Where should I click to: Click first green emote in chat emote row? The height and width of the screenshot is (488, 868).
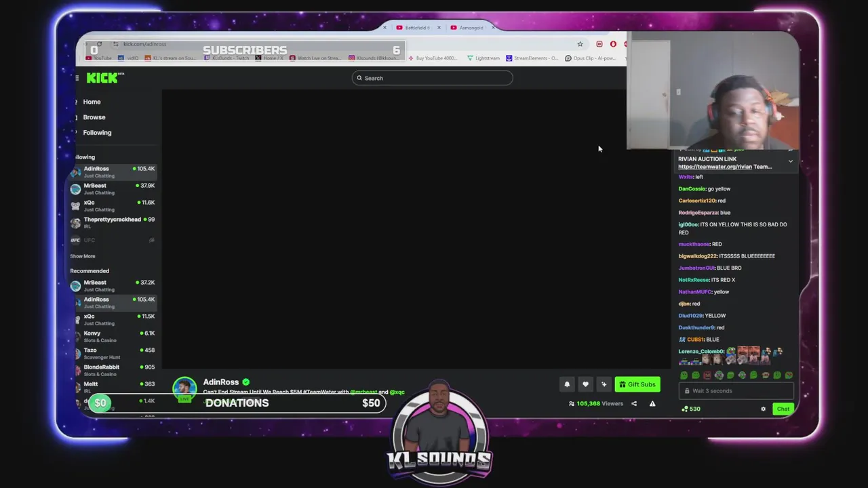pyautogui.click(x=684, y=375)
